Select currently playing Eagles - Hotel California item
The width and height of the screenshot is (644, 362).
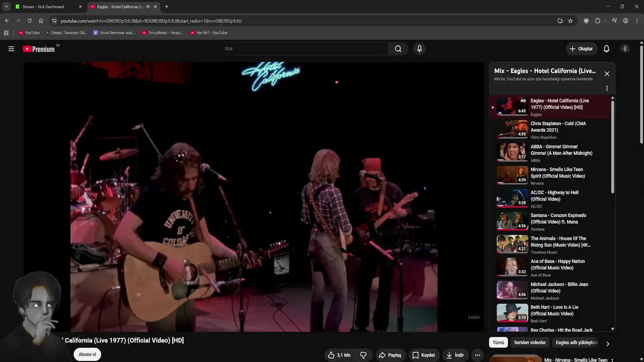551,106
